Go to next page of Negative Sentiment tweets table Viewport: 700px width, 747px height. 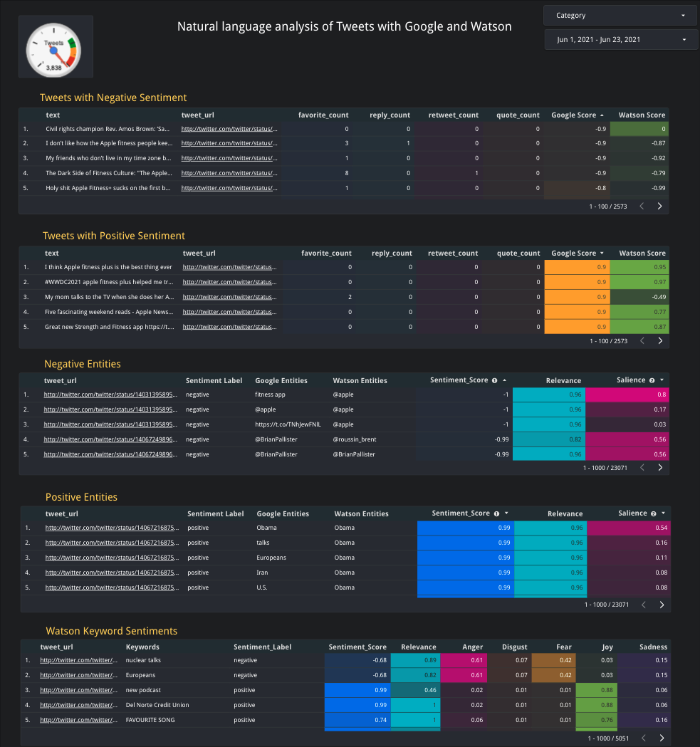click(x=659, y=206)
